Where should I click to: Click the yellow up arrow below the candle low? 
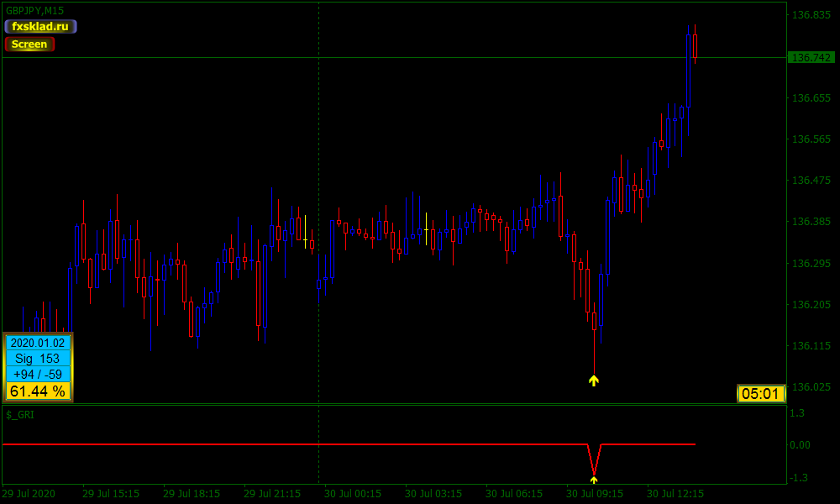[x=594, y=381]
